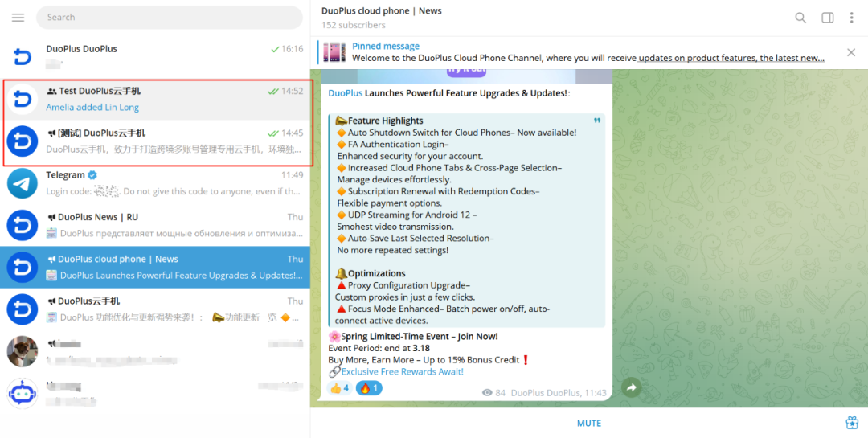Open the Exclusive Free Rewards Await! link
The image size is (868, 438).
coord(403,371)
